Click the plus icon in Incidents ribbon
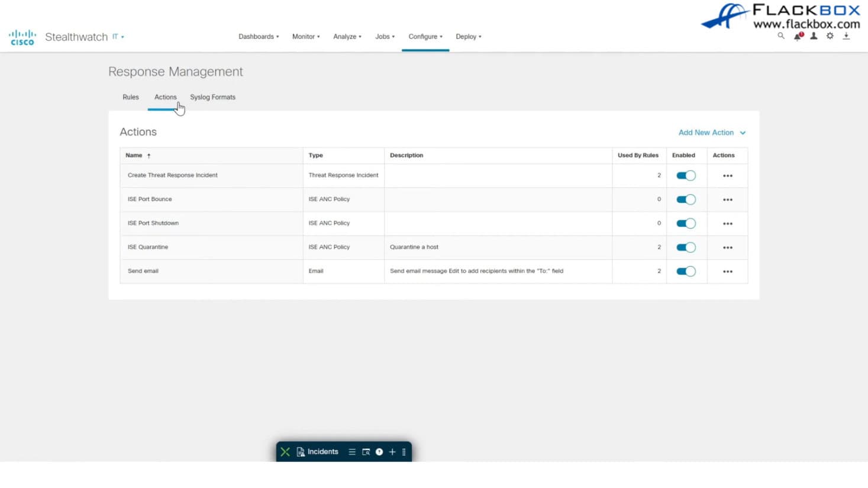The width and height of the screenshot is (868, 488). pyautogui.click(x=392, y=452)
